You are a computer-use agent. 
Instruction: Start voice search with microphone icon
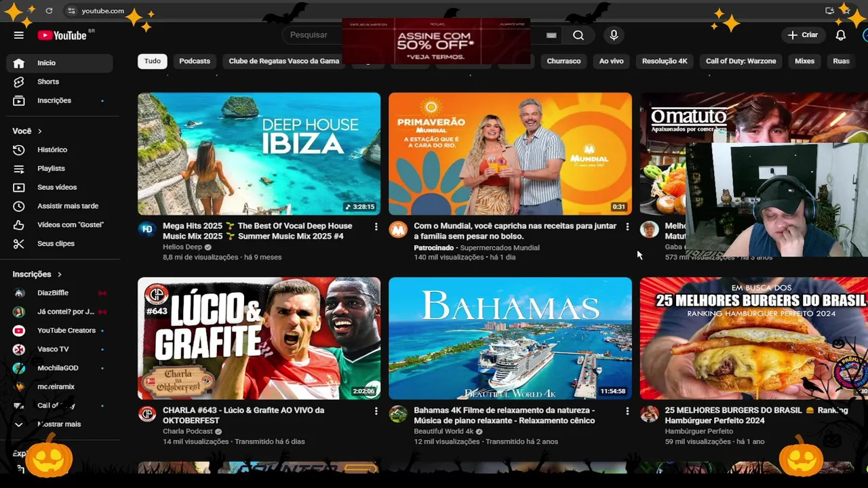pos(614,35)
